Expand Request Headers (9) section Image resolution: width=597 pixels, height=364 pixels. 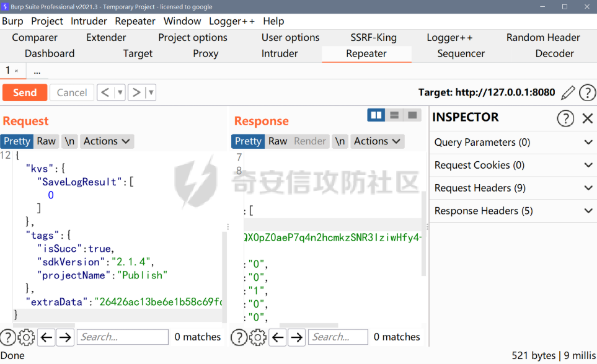coord(513,188)
